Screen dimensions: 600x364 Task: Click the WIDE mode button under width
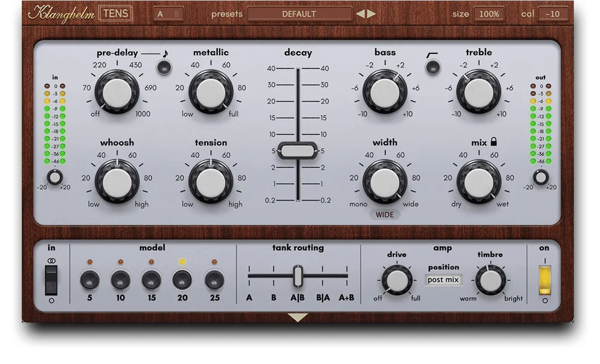[x=384, y=215]
